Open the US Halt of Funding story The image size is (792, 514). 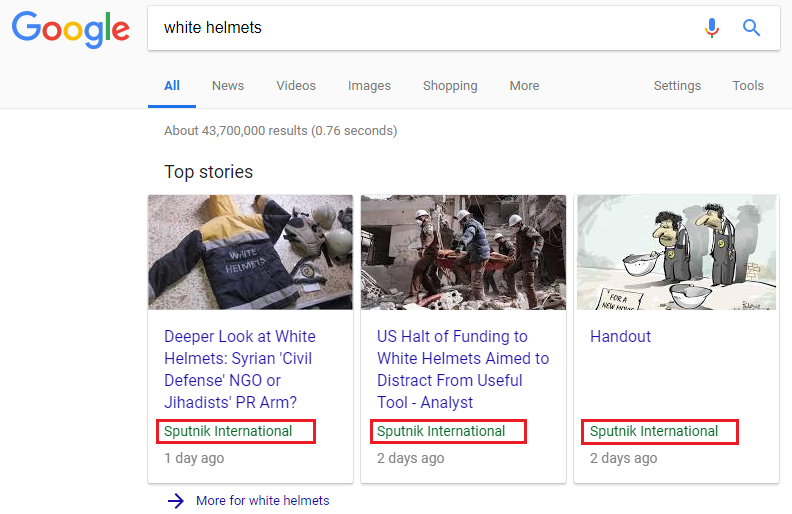(463, 369)
